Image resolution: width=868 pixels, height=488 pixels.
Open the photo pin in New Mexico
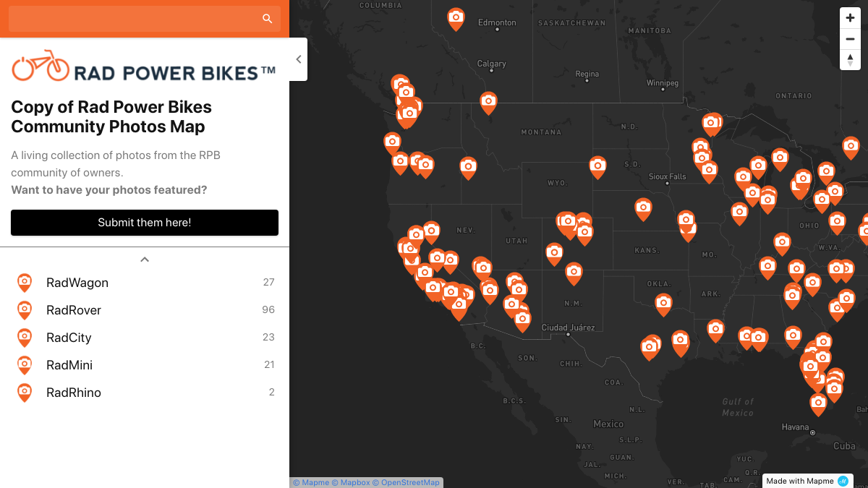pyautogui.click(x=574, y=273)
